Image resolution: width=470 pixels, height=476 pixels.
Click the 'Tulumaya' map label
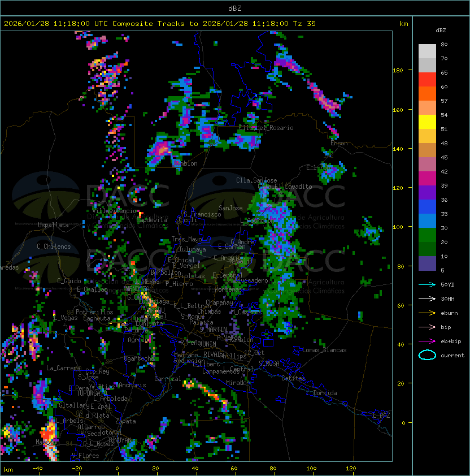click(x=193, y=249)
